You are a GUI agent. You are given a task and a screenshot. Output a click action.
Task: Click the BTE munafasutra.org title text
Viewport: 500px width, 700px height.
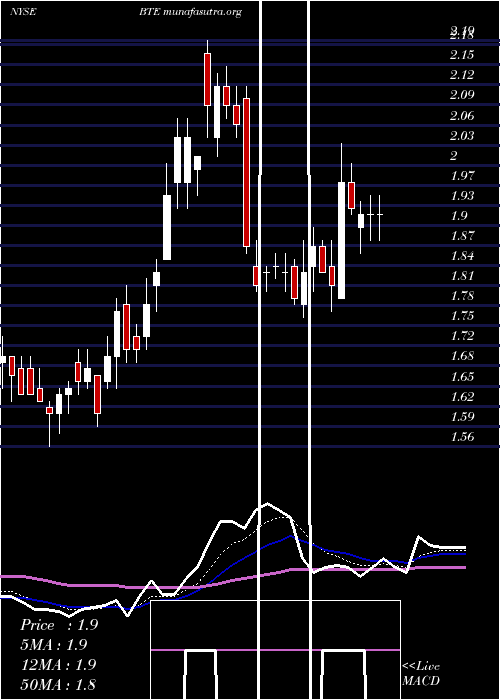tap(190, 12)
